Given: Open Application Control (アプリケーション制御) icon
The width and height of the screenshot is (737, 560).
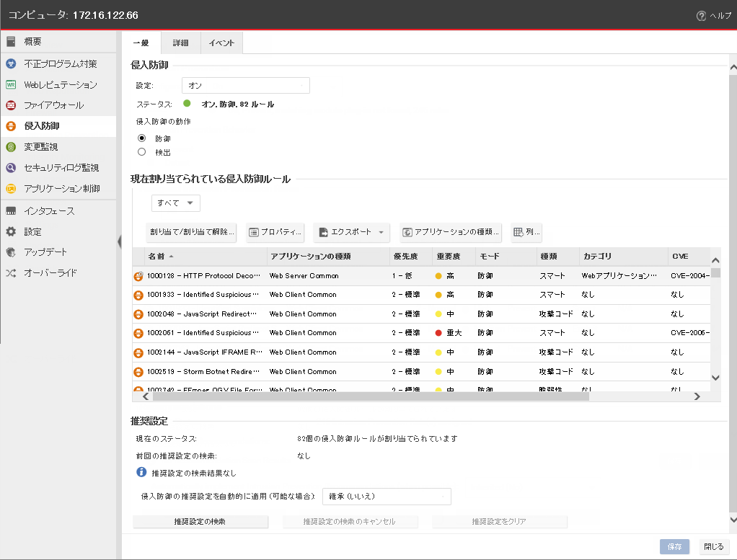Looking at the screenshot, I should pyautogui.click(x=11, y=189).
